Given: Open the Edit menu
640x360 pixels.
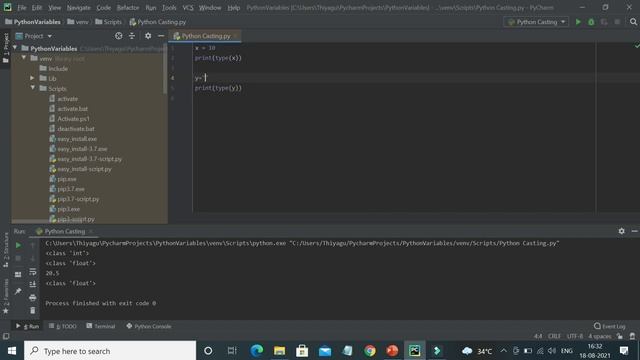Looking at the screenshot, I should (x=37, y=8).
